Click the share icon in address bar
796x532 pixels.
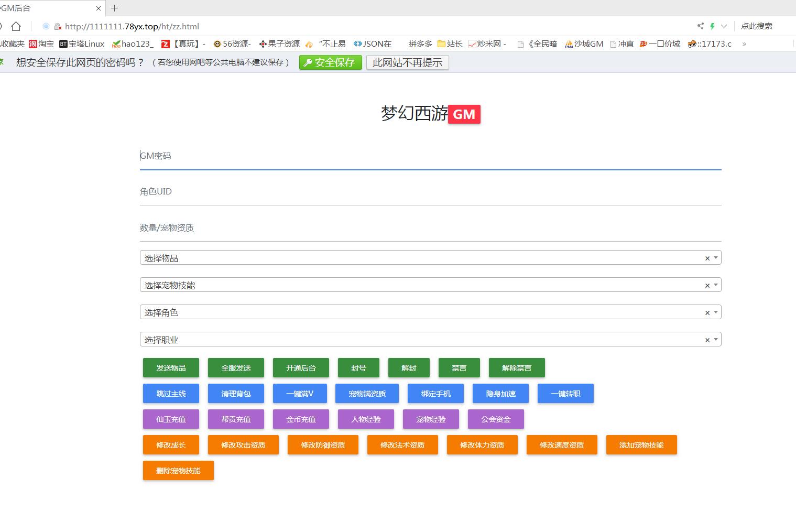(700, 26)
